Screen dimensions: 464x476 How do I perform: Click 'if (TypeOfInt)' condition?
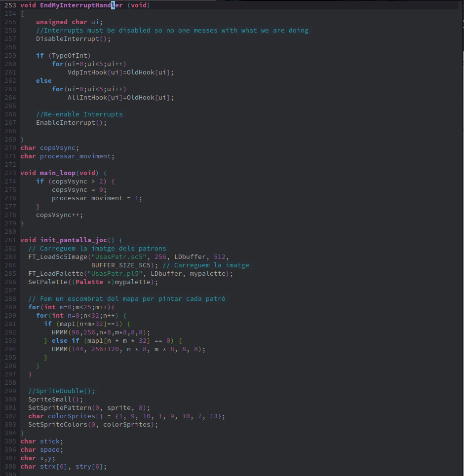point(63,56)
